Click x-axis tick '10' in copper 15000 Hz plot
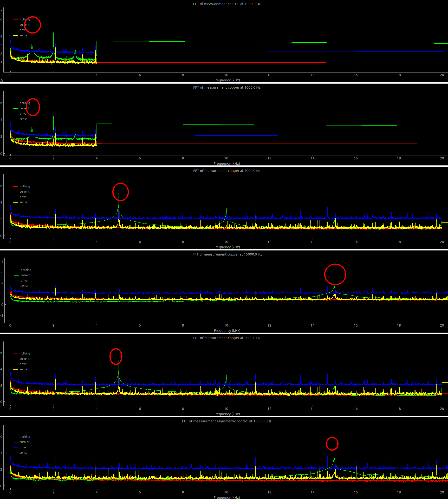The height and width of the screenshot is (499, 448). pyautogui.click(x=226, y=325)
